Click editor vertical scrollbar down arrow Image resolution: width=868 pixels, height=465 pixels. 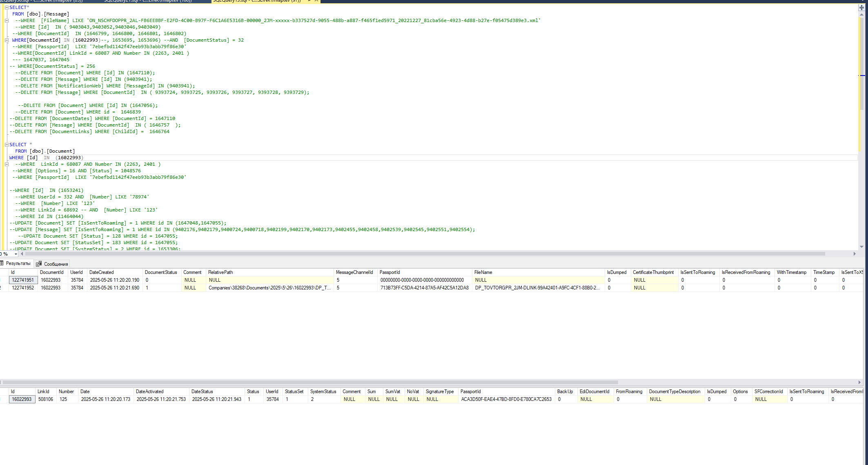tap(861, 247)
